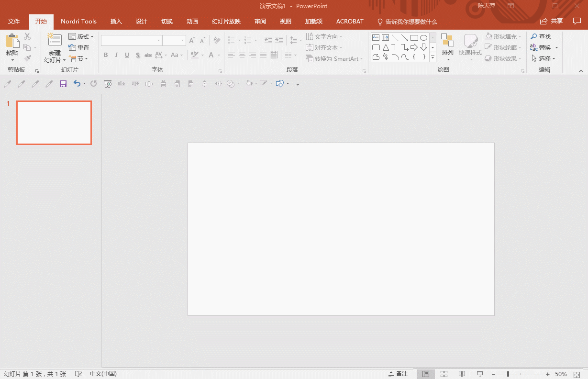Choose the right arrow shape
The height and width of the screenshot is (379, 588).
click(x=414, y=47)
